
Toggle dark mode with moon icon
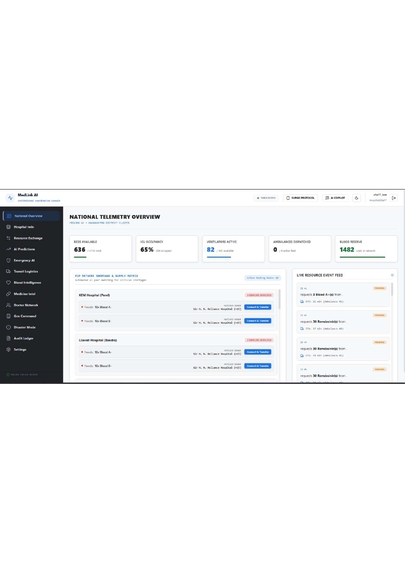(x=356, y=198)
